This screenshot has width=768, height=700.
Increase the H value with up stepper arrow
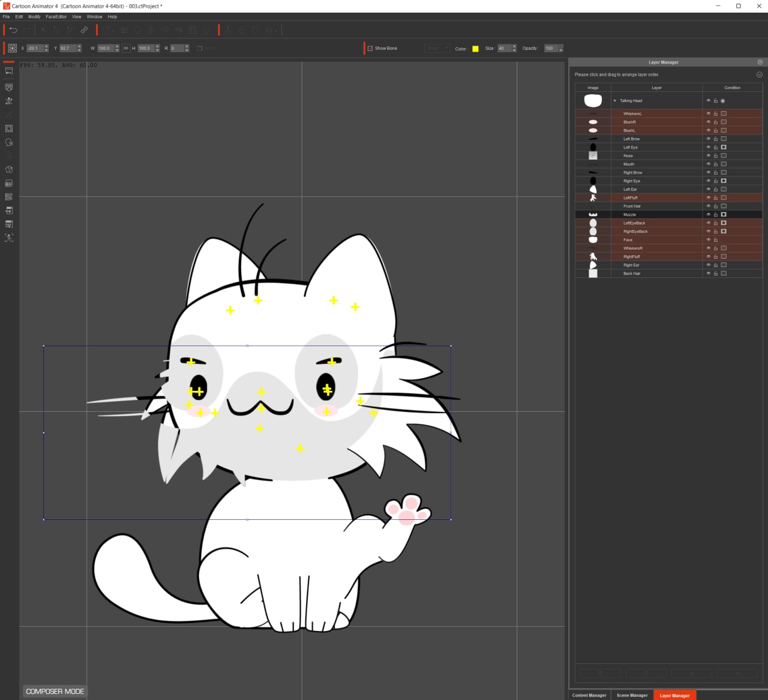coord(158,46)
